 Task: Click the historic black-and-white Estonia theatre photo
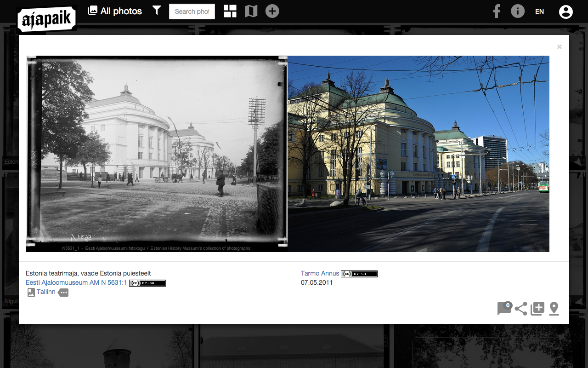click(157, 154)
